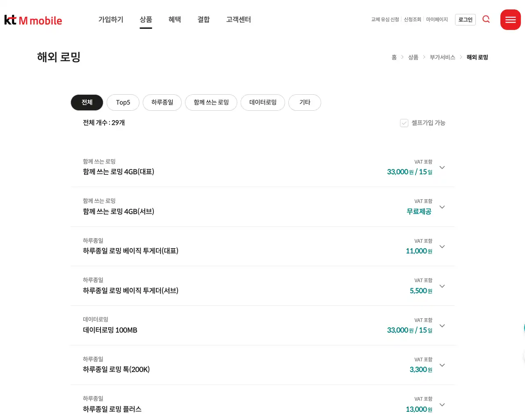Expand 하루종일 로밍 베이직 투게더(대표) details
The image size is (525, 420).
(x=442, y=247)
